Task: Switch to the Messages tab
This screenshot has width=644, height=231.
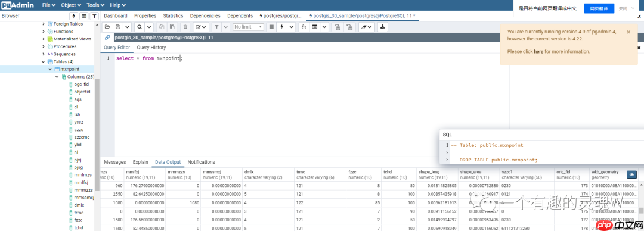Action: tap(115, 162)
